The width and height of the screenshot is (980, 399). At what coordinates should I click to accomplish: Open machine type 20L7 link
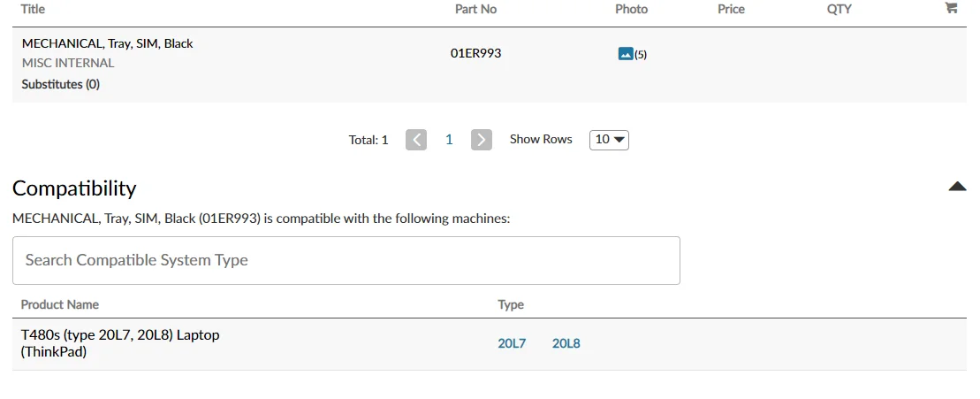click(x=512, y=343)
